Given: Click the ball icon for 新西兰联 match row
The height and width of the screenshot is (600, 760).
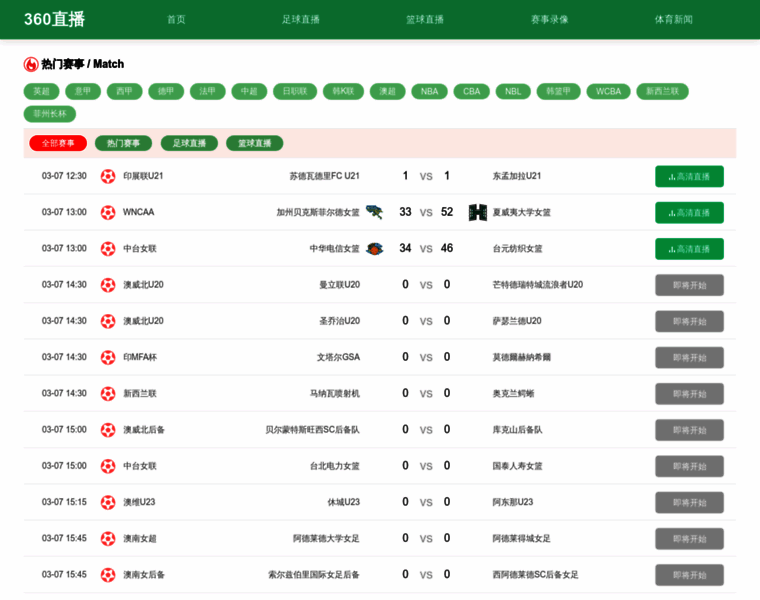Looking at the screenshot, I should [x=108, y=394].
